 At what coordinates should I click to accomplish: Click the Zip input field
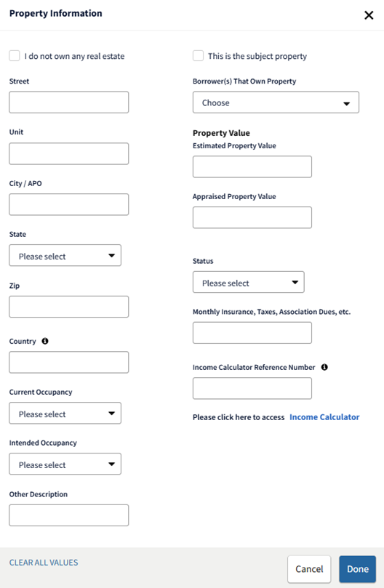69,307
